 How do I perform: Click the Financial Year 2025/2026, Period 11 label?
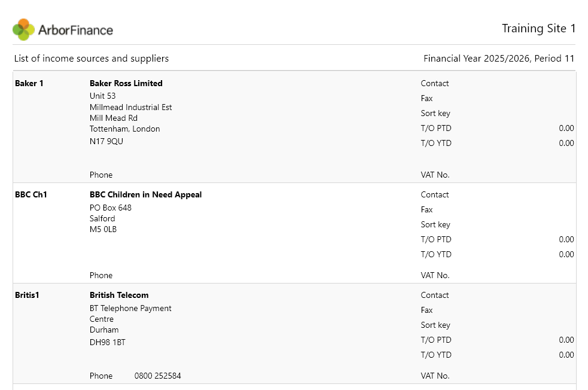499,59
